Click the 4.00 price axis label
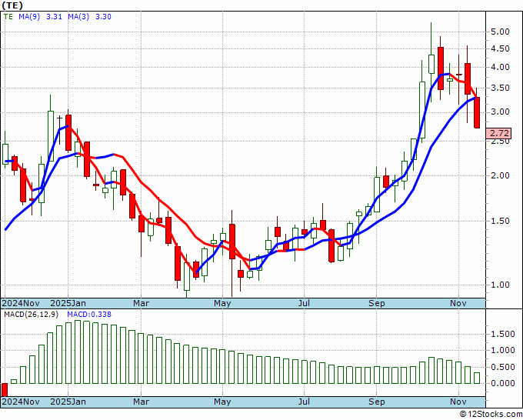Screen dimensions: 523x420 (501, 68)
